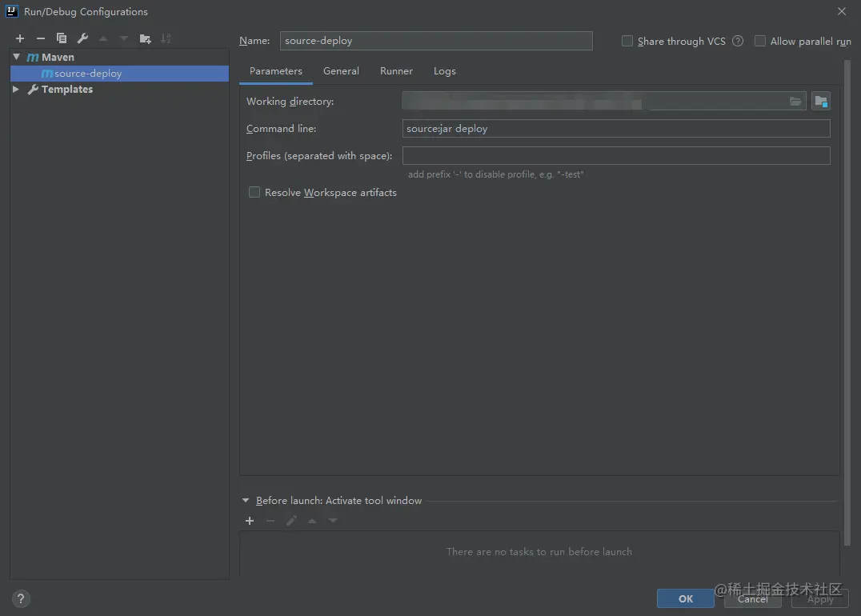Confirm with the OK button
The height and width of the screenshot is (616, 861).
(685, 598)
